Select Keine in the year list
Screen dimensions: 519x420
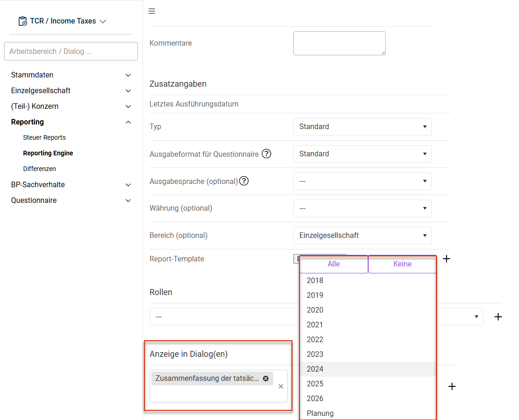pyautogui.click(x=402, y=264)
